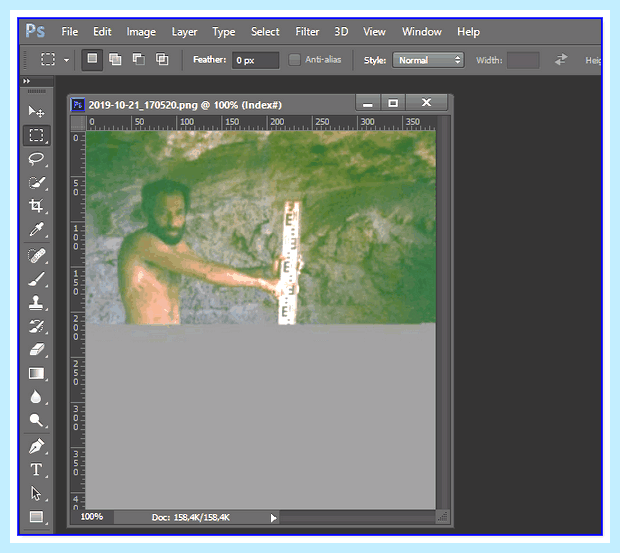Open the View menu
620x553 pixels.
pos(374,32)
